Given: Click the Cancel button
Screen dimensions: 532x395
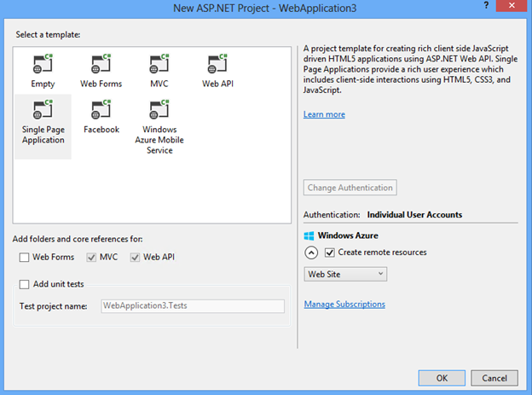Looking at the screenshot, I should tap(494, 378).
